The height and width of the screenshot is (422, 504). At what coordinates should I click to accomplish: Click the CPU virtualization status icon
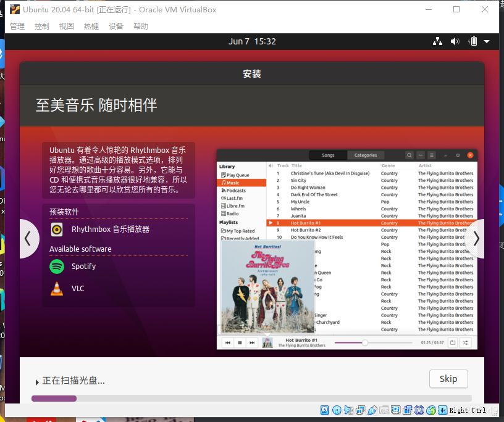point(419,410)
